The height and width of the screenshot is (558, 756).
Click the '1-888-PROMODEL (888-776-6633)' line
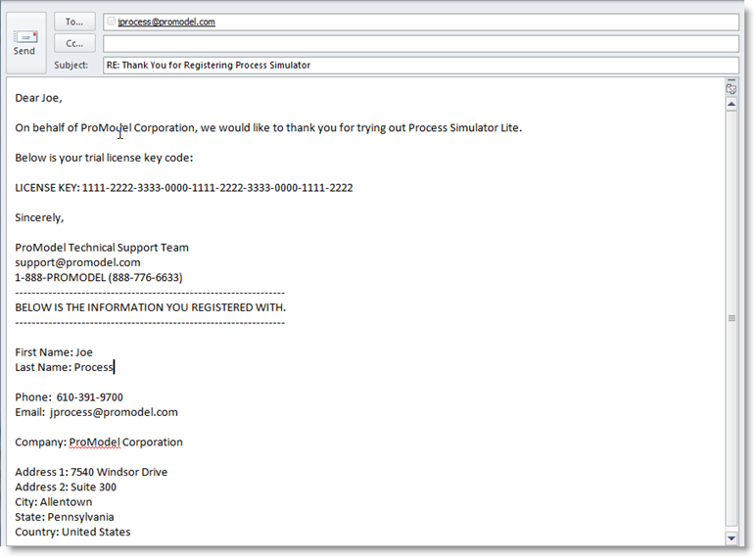[x=99, y=278]
